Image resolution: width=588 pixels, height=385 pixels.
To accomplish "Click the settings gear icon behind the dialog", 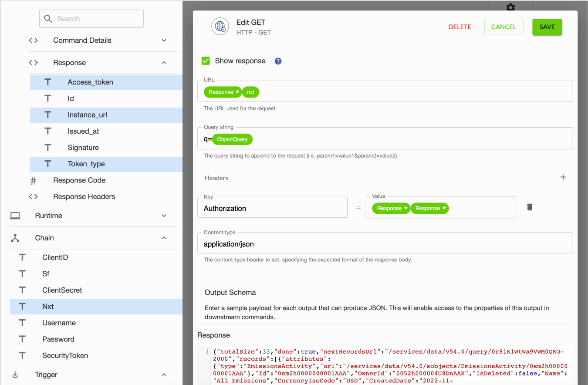I will 511,7.
